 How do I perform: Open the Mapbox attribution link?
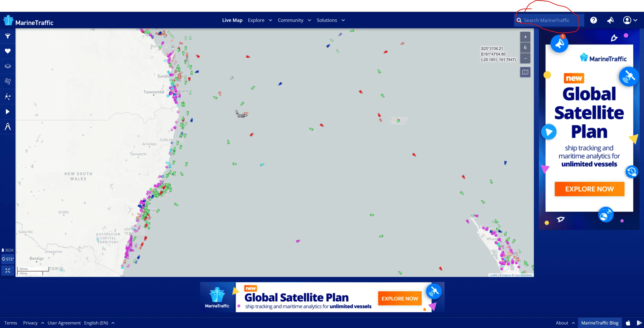506,275
